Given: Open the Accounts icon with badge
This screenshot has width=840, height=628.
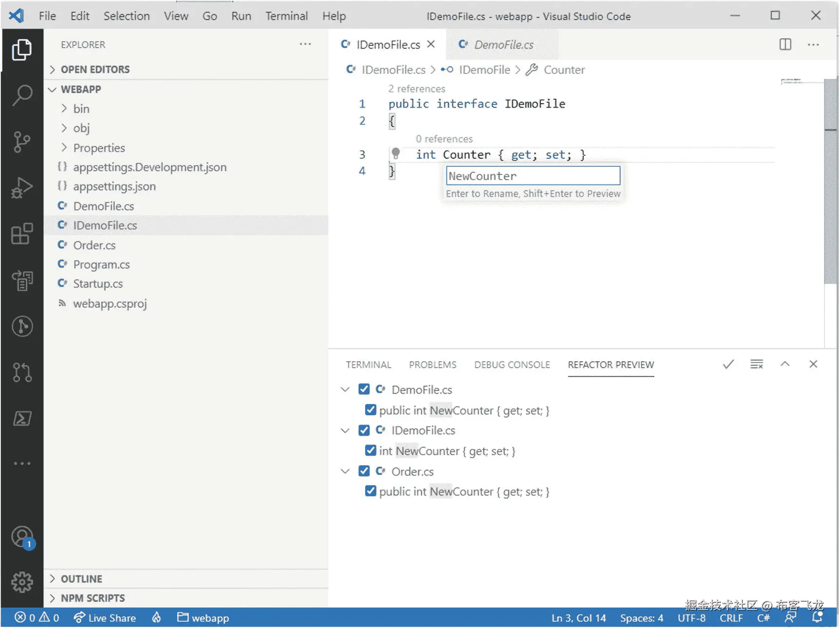Looking at the screenshot, I should tap(22, 537).
